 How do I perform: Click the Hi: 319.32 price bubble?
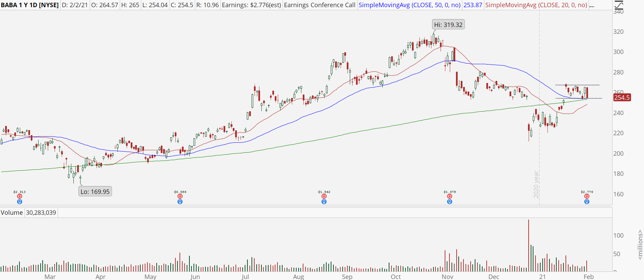(x=448, y=25)
